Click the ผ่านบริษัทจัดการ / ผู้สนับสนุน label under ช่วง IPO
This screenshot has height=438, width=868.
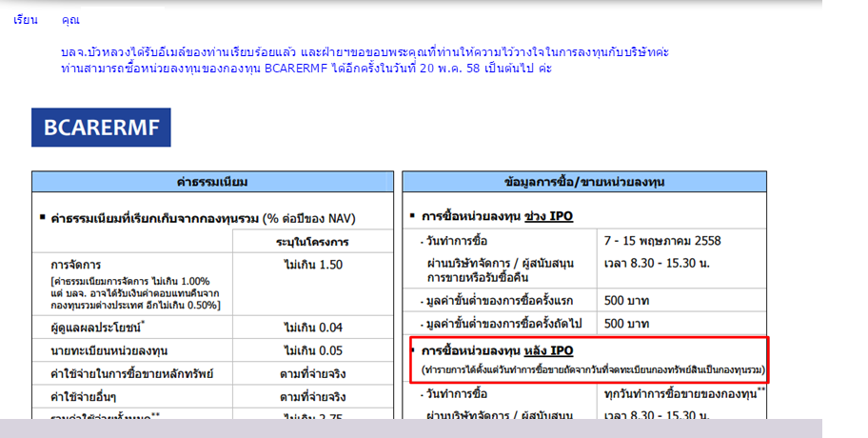(x=501, y=270)
